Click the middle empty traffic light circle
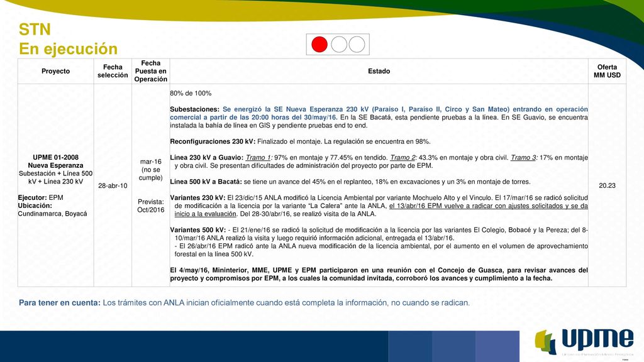The image size is (644, 362). [339, 45]
